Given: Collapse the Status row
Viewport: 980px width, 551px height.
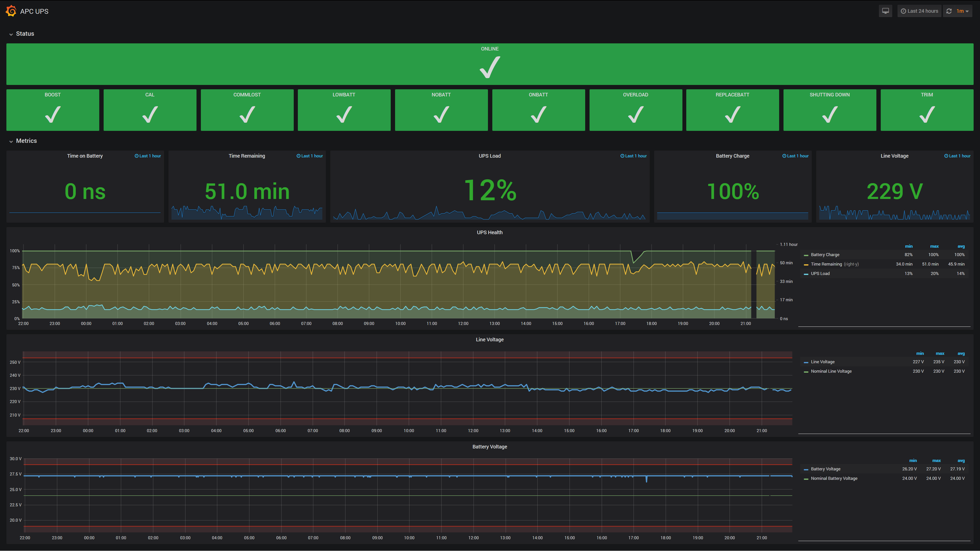Looking at the screenshot, I should [x=25, y=34].
